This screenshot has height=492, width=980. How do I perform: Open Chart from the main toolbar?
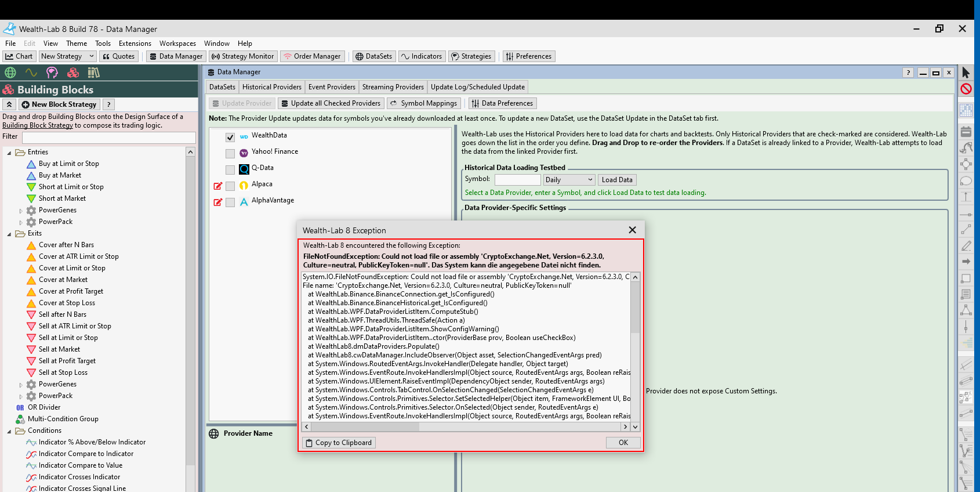coord(20,56)
